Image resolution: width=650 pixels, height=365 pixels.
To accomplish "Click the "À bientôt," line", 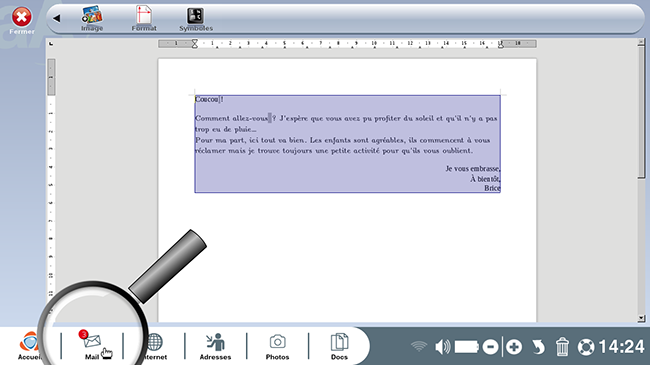I will [485, 179].
